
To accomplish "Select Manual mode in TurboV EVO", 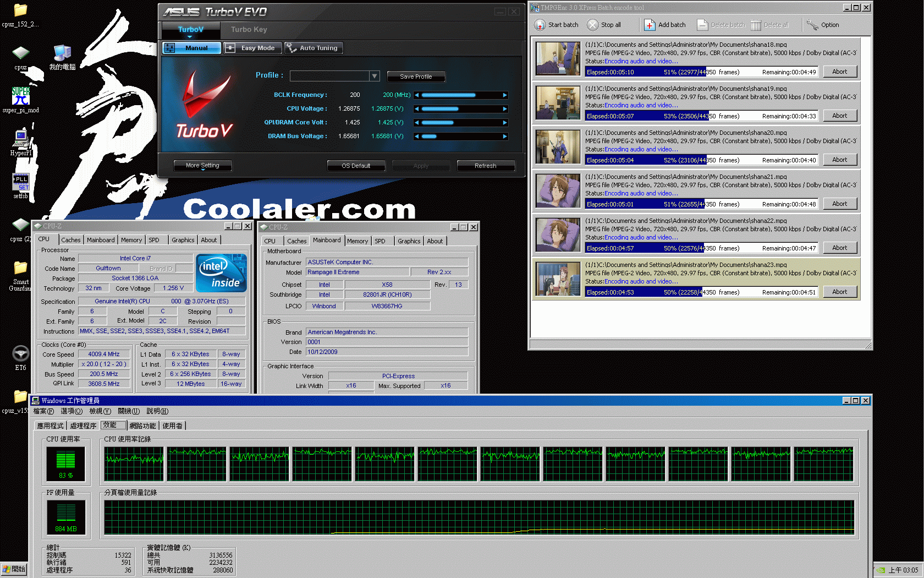I will point(191,48).
